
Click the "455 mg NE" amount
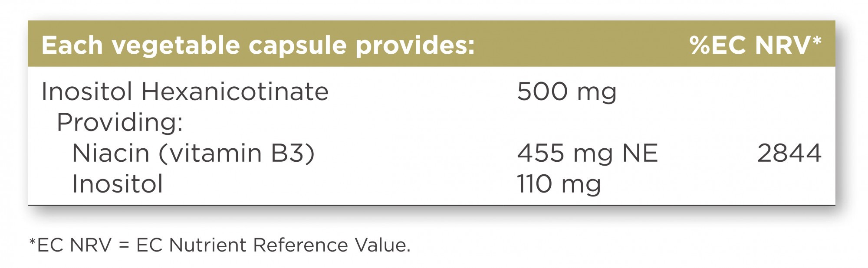coord(587,153)
